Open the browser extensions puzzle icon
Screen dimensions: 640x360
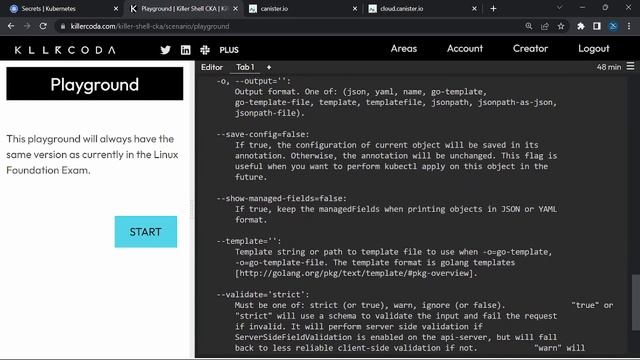(580, 26)
